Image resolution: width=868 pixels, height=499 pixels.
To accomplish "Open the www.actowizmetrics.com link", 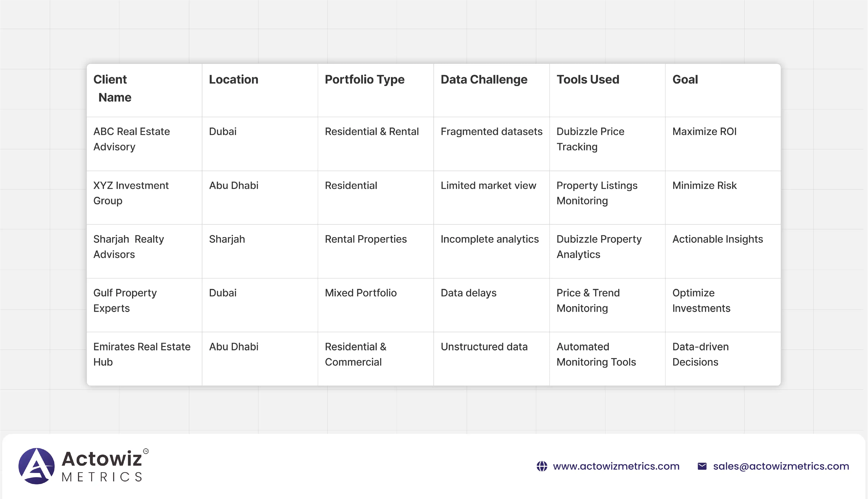I will coord(616,466).
